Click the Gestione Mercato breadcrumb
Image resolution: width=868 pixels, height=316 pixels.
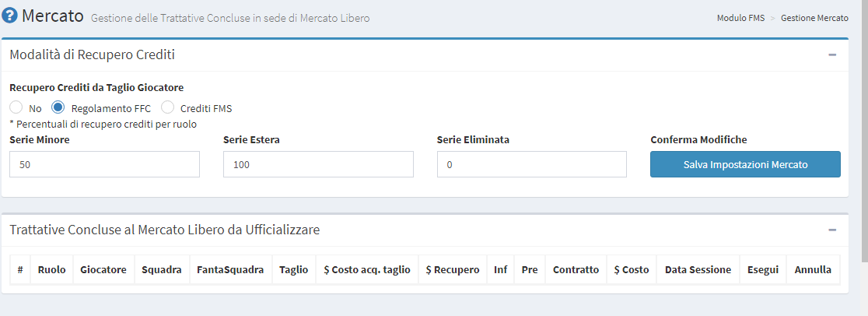pos(814,17)
